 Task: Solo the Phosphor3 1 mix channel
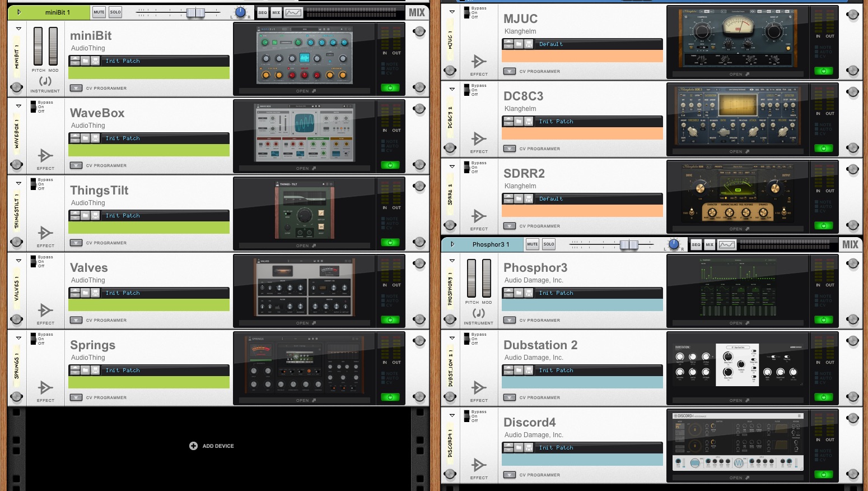click(x=549, y=244)
